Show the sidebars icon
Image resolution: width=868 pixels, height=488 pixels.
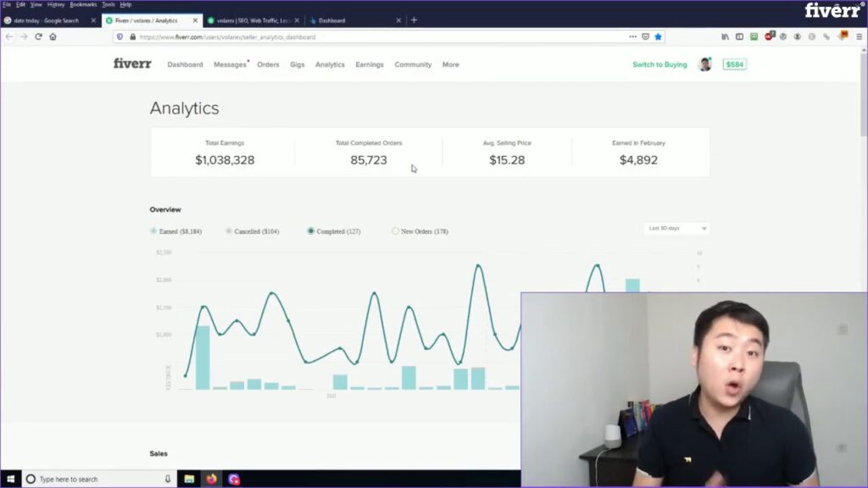739,36
